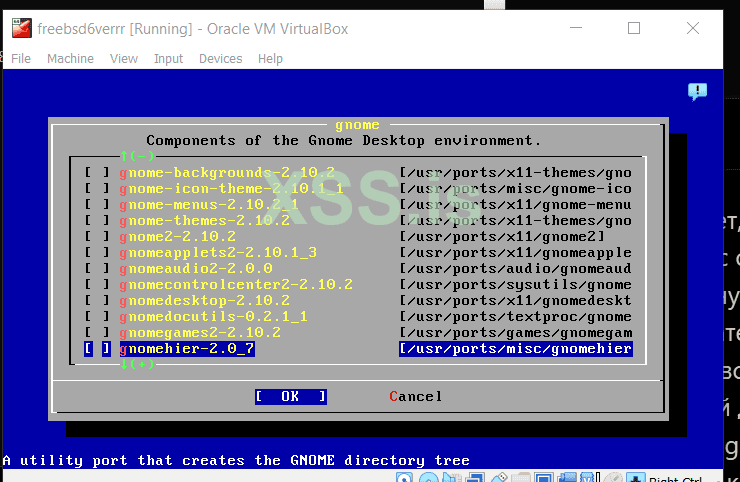The image size is (740, 482).
Task: Click the /usr/ports/x11/gnomeapple path text
Action: tap(516, 253)
